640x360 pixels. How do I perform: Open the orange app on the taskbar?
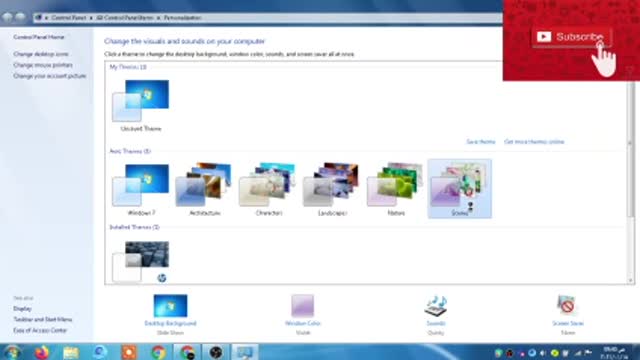[x=129, y=352]
